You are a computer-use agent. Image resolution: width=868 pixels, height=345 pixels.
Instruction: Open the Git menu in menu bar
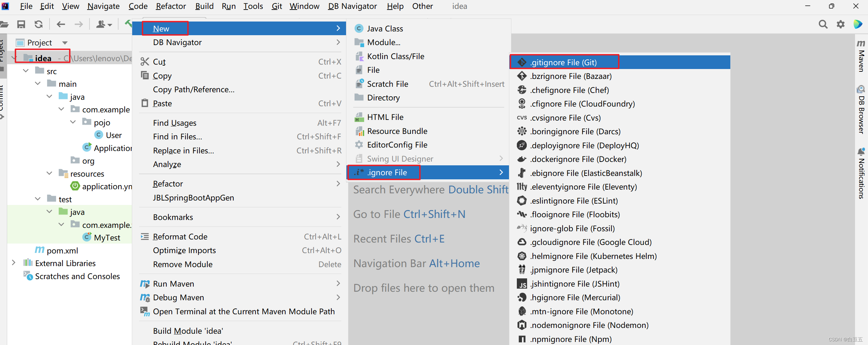click(277, 6)
